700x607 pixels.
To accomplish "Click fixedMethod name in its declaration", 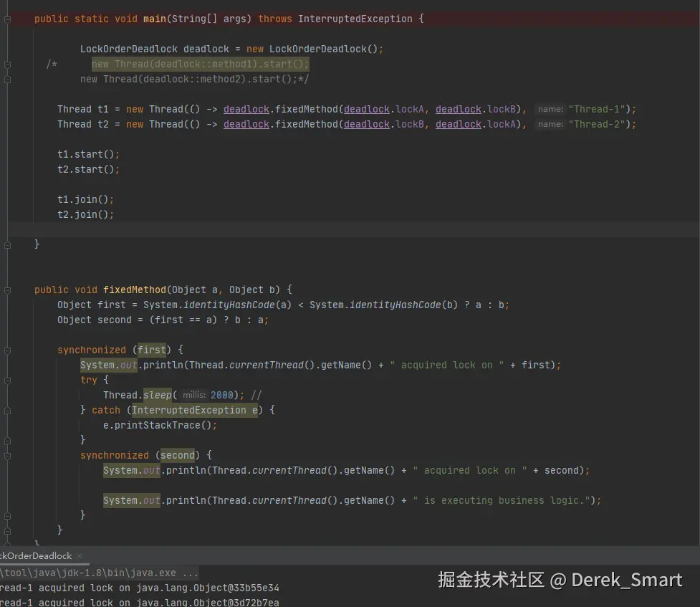I will (x=135, y=290).
